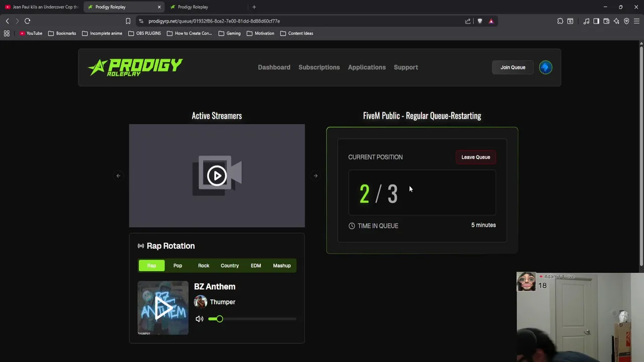Open the OBS PLUGINS bookmark folder
Image resolution: width=644 pixels, height=362 pixels.
pos(144,33)
